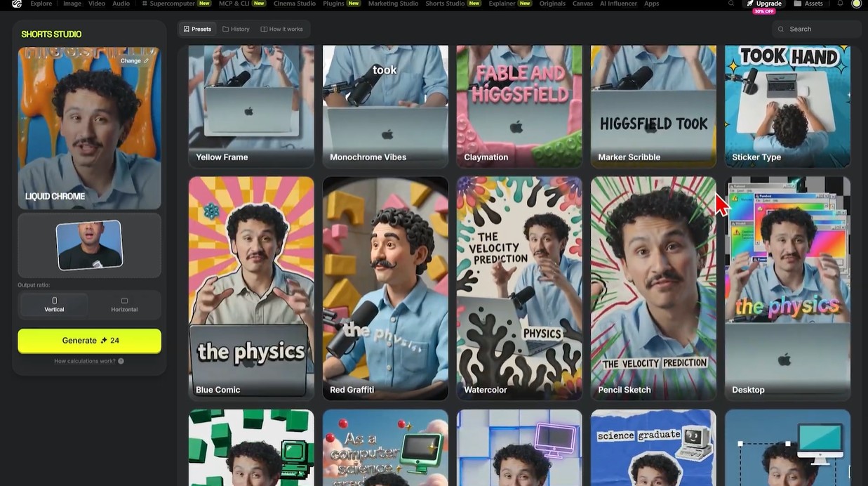Select the science graduate paper-cutout preset
Viewport: 868px width, 486px height.
point(653,447)
